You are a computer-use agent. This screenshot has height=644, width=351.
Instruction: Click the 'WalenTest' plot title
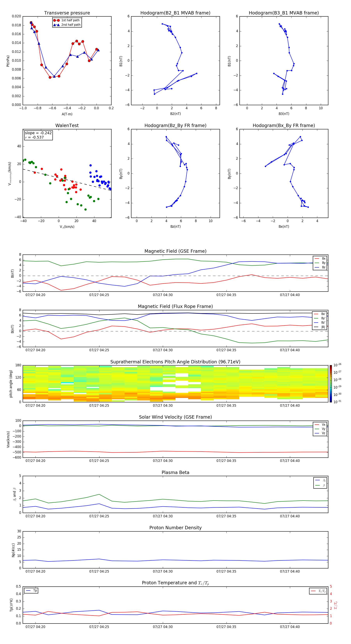(x=67, y=125)
